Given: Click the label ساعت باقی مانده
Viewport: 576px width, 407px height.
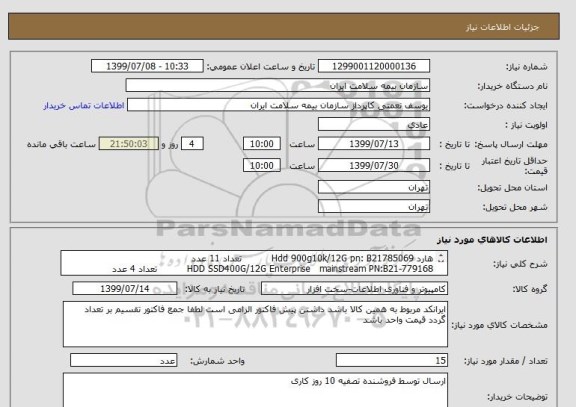Looking at the screenshot, I should tap(61, 144).
